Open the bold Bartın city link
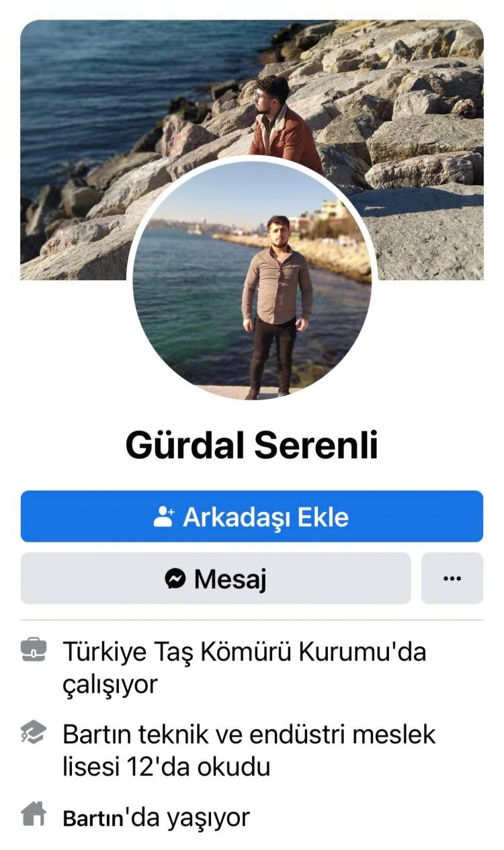This screenshot has height=850, width=504. click(93, 818)
